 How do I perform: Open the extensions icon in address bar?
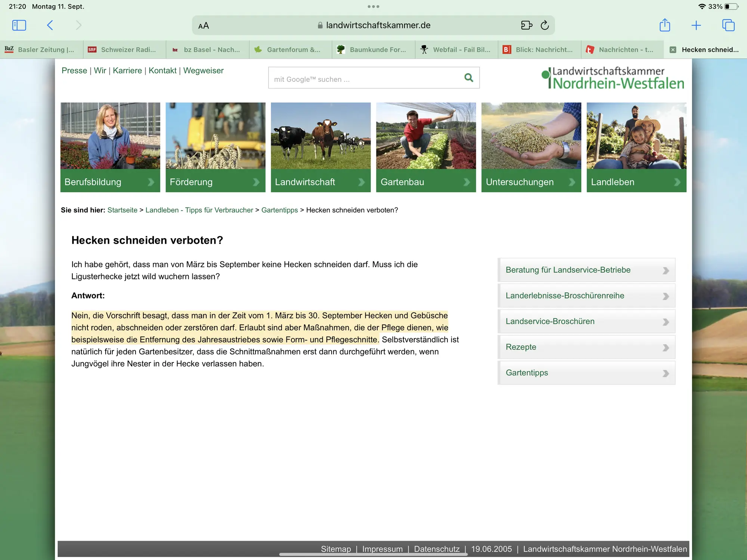point(527,25)
